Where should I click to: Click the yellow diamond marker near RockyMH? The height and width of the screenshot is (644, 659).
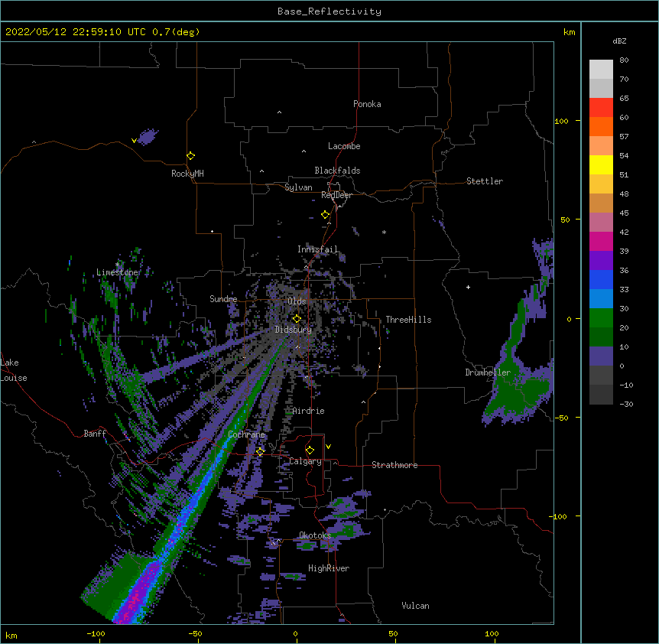point(190,155)
